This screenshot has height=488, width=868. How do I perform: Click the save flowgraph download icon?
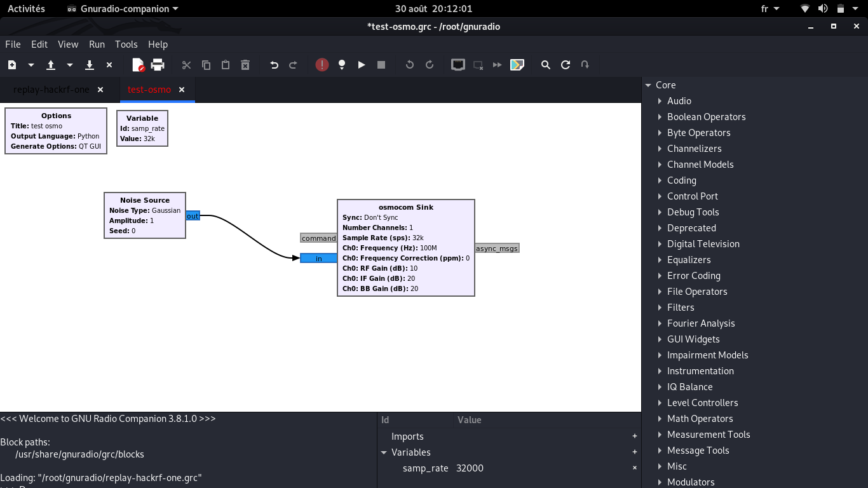[90, 65]
